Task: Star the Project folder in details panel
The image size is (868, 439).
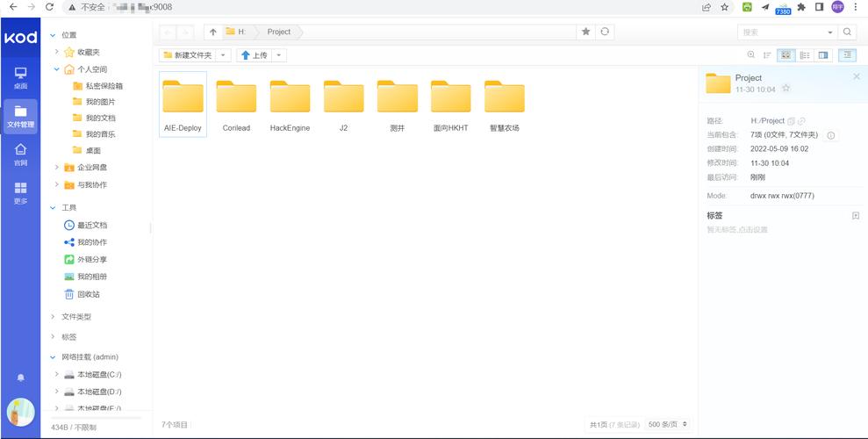Action: pyautogui.click(x=786, y=89)
